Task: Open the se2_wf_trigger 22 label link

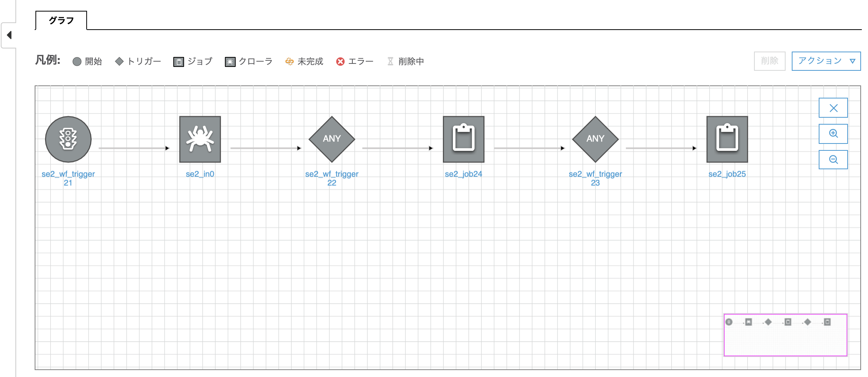Action: [332, 178]
